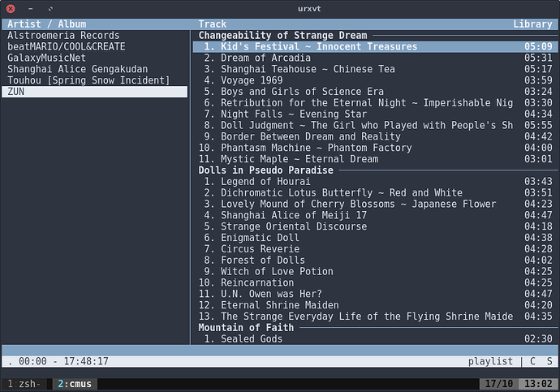Select track Eternal Shrine Maiden
560x392 pixels.
tap(375, 305)
